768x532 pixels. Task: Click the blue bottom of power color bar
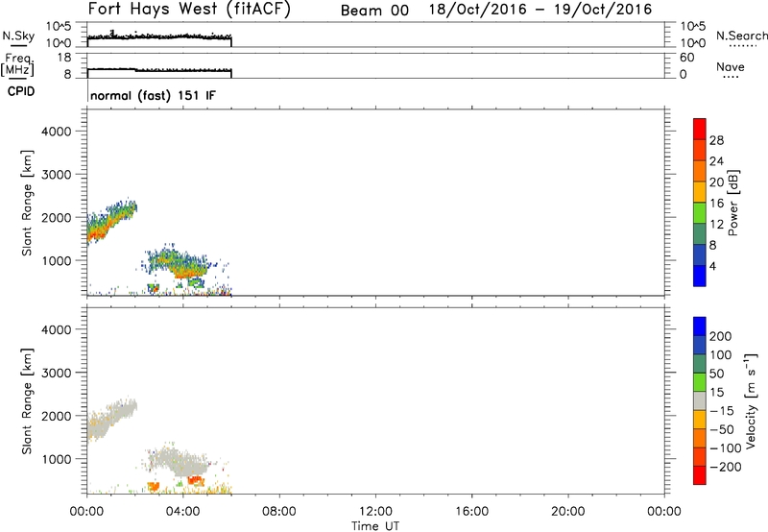coord(700,276)
